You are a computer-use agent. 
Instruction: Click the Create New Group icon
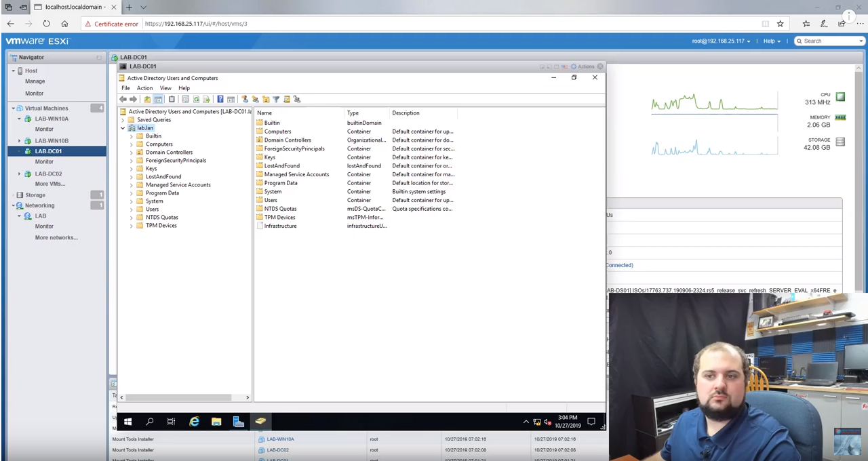(255, 99)
